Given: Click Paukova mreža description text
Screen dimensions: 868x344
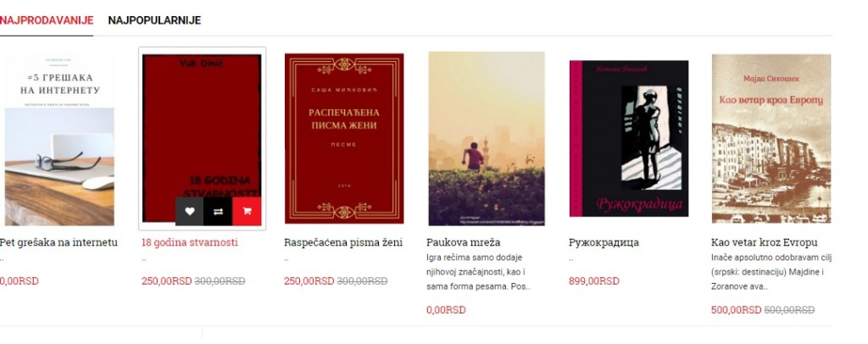Looking at the screenshot, I should coord(478,272).
